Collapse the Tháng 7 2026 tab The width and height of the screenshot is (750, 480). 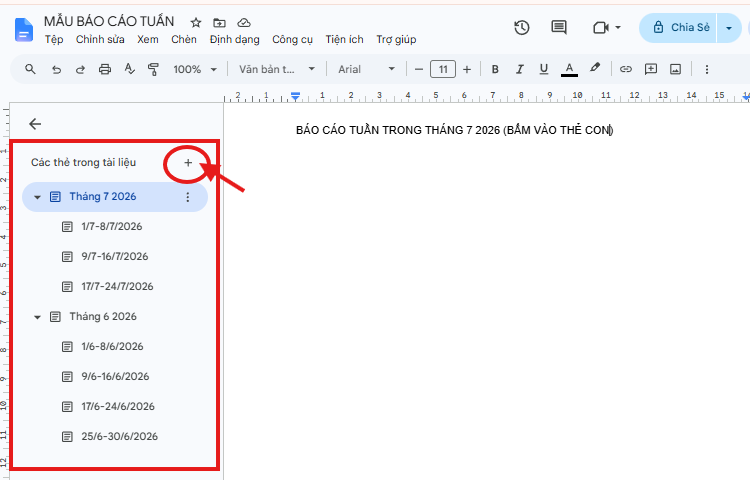pyautogui.click(x=37, y=197)
